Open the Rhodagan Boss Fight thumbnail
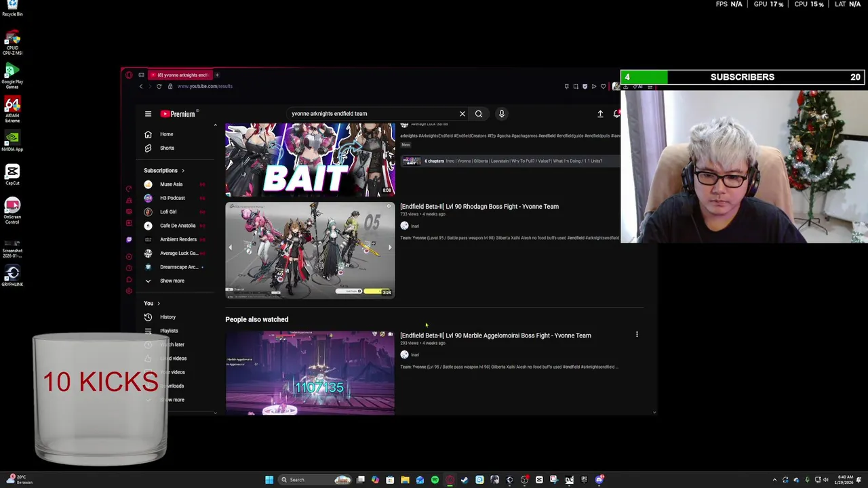 (x=310, y=250)
